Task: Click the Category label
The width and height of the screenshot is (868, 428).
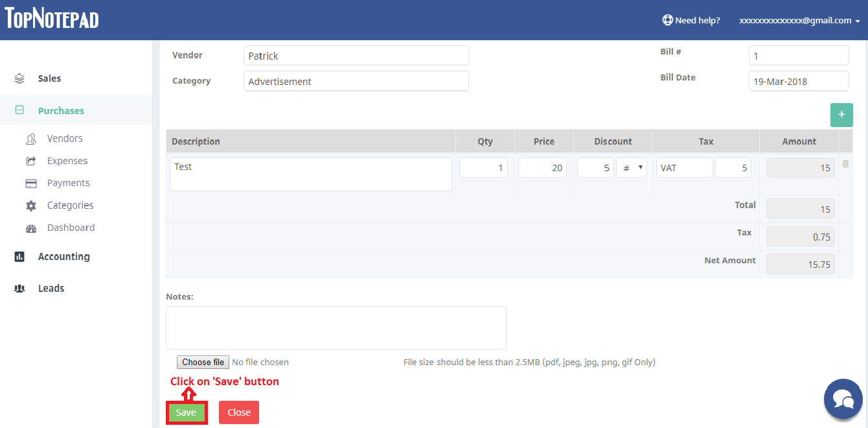Action: (x=191, y=81)
